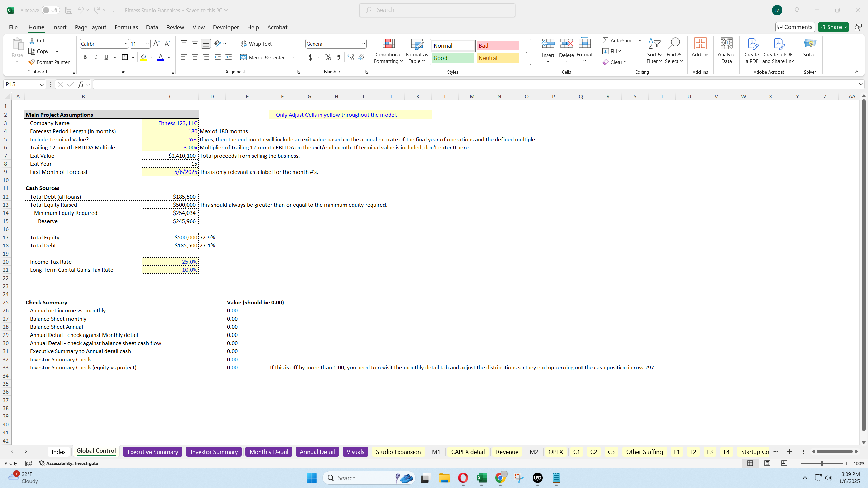Viewport: 868px width, 488px height.
Task: Expand the AutoSum dropdown arrow
Action: pyautogui.click(x=640, y=40)
